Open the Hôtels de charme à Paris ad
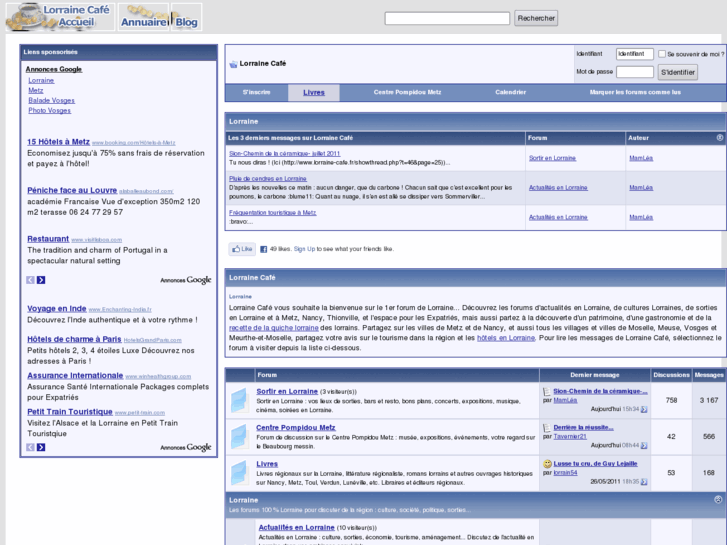Image resolution: width=727 pixels, height=545 pixels. point(74,339)
